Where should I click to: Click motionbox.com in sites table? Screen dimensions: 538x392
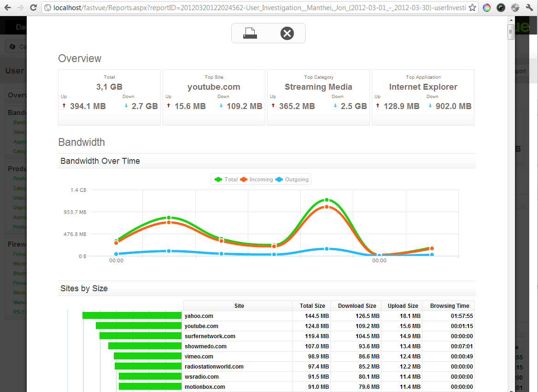205,386
